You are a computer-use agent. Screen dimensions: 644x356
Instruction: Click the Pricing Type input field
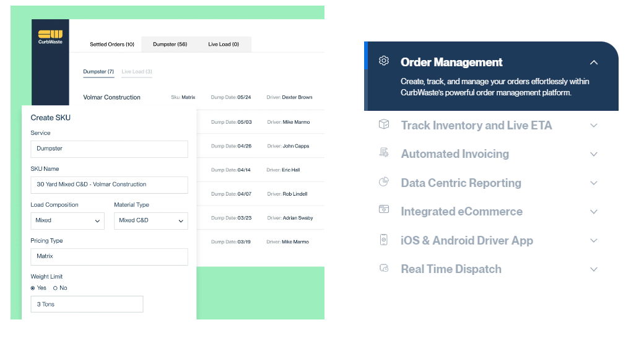coord(109,257)
